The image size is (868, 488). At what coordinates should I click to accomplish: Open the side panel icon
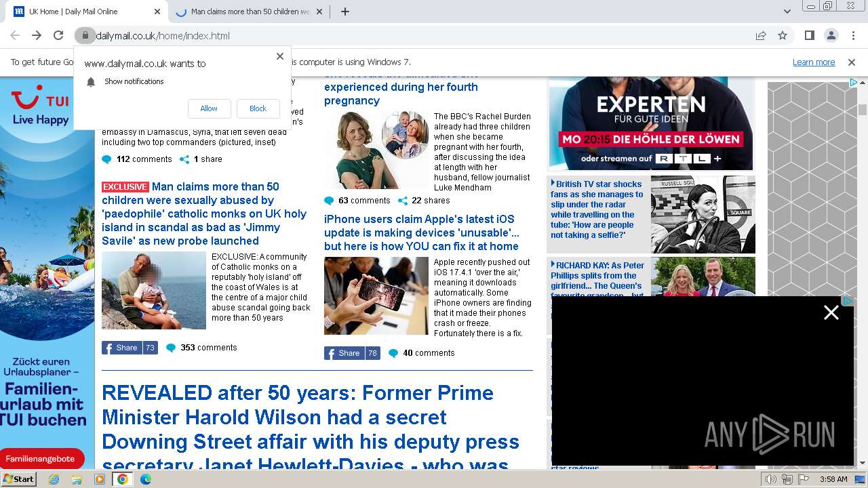tap(809, 35)
